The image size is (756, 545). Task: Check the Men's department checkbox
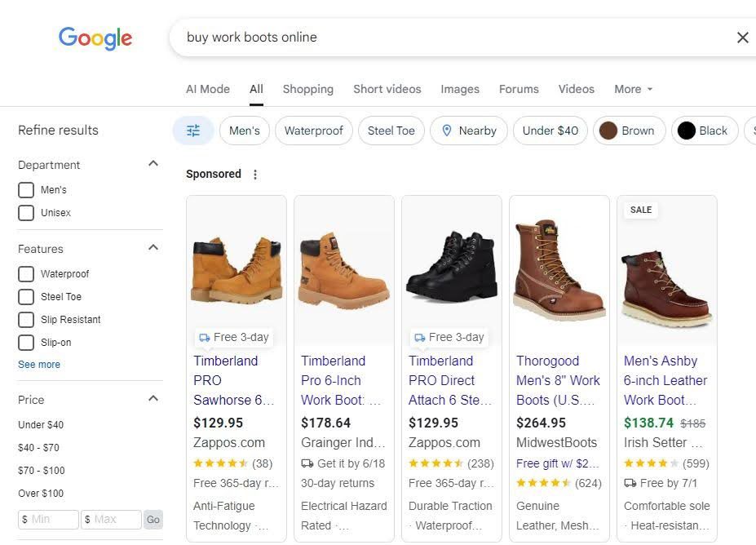(26, 189)
